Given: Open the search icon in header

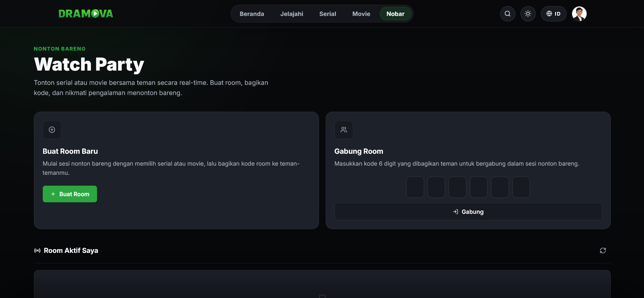Looking at the screenshot, I should [508, 14].
